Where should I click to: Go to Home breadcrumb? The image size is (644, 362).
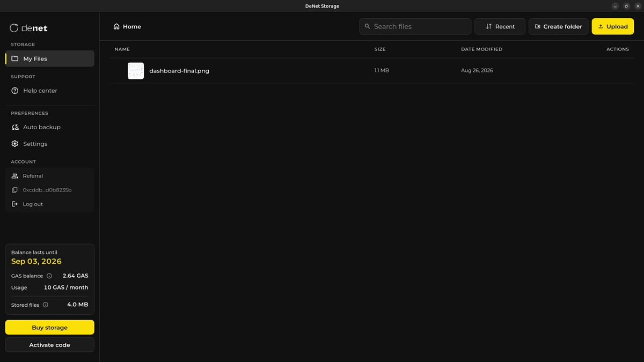click(132, 26)
